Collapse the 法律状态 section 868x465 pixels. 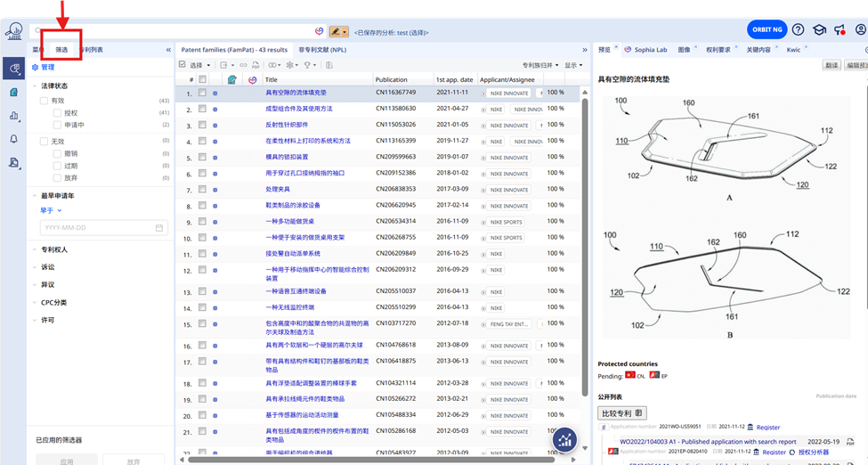pyautogui.click(x=35, y=86)
